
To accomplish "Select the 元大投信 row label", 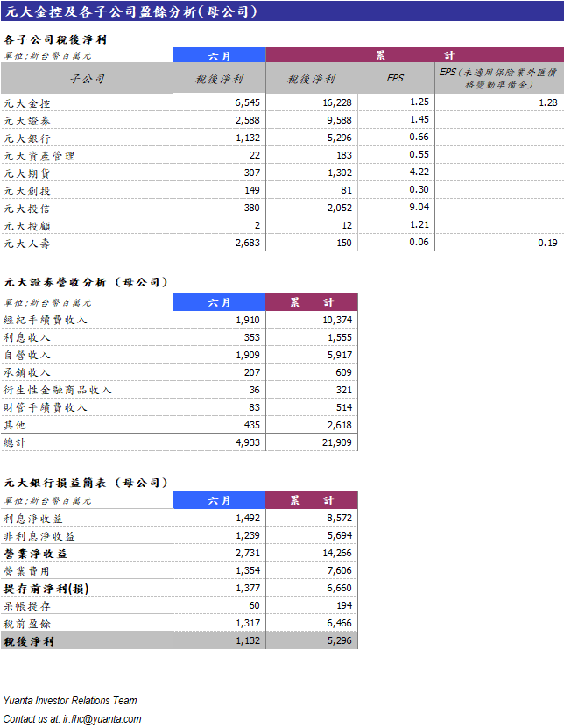I will tap(27, 209).
